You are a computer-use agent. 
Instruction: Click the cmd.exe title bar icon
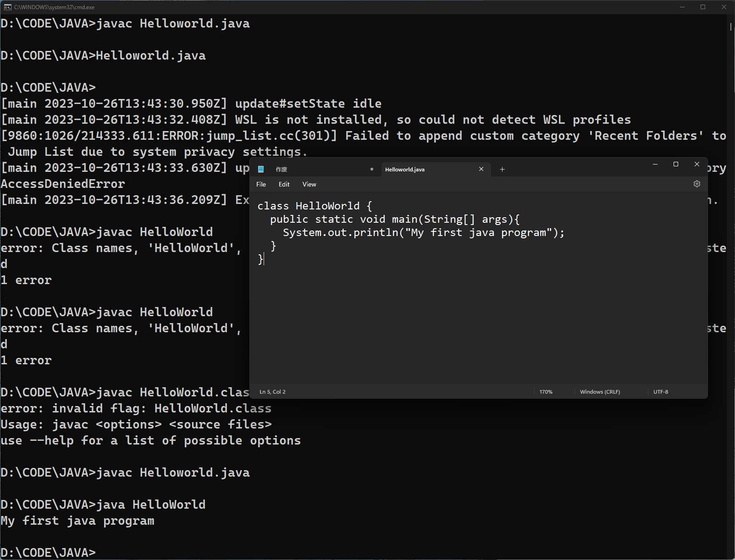[7, 7]
